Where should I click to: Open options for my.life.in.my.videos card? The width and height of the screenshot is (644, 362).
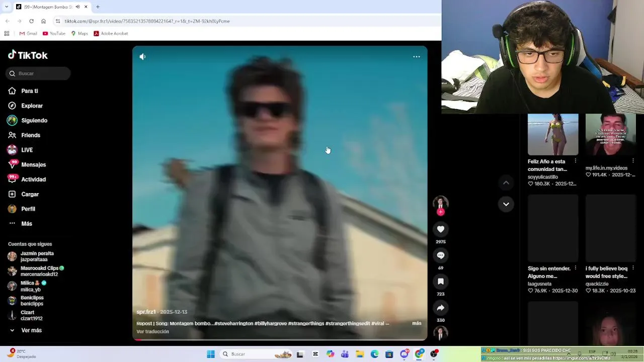633,161
